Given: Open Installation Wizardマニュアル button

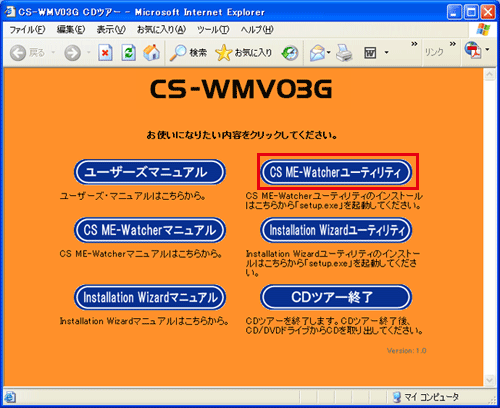Looking at the screenshot, I should [150, 297].
